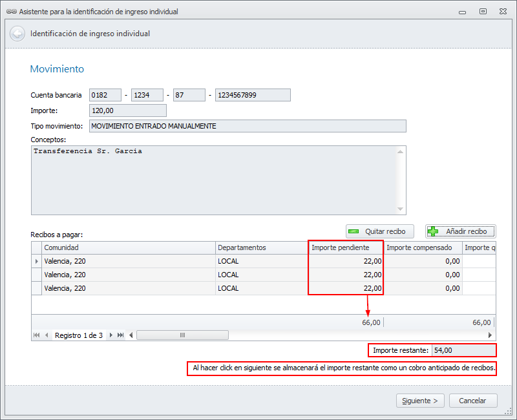Screen dimensions: 517x420
Task: Click the Tipo movimiento field
Action: 248,126
